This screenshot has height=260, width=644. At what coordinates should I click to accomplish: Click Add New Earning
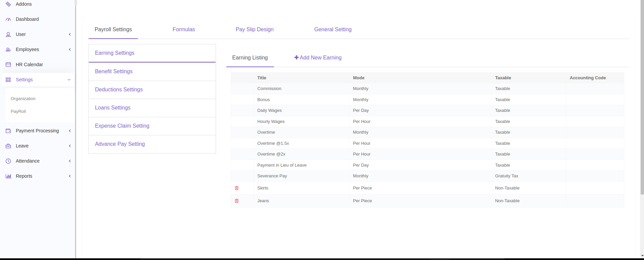point(318,58)
